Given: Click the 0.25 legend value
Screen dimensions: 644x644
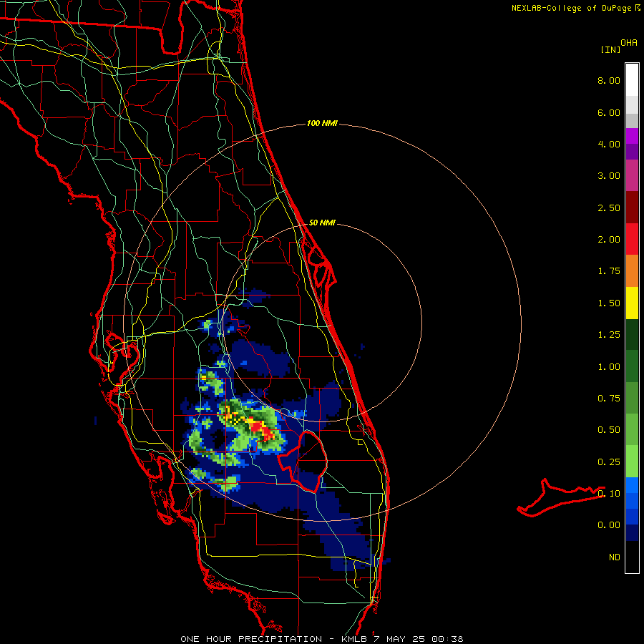Looking at the screenshot, I should click(609, 462).
